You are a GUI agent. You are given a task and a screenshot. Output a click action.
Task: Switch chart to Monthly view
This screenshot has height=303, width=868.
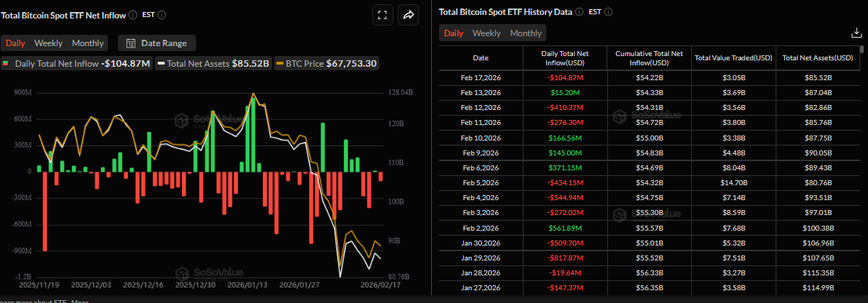(88, 43)
